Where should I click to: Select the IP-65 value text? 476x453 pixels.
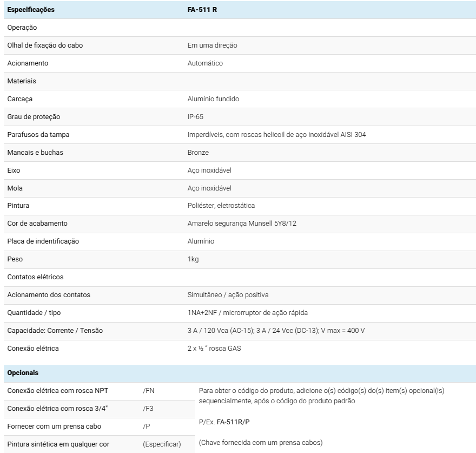click(x=195, y=117)
